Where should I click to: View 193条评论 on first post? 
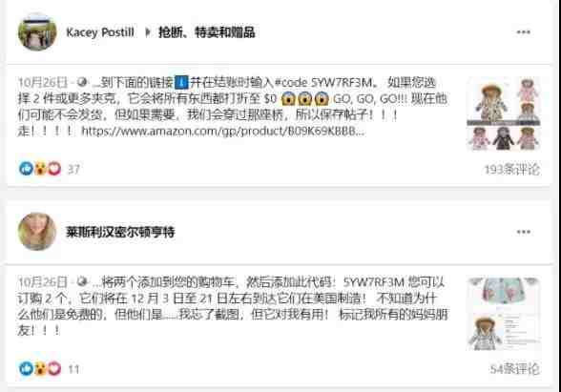coord(512,169)
